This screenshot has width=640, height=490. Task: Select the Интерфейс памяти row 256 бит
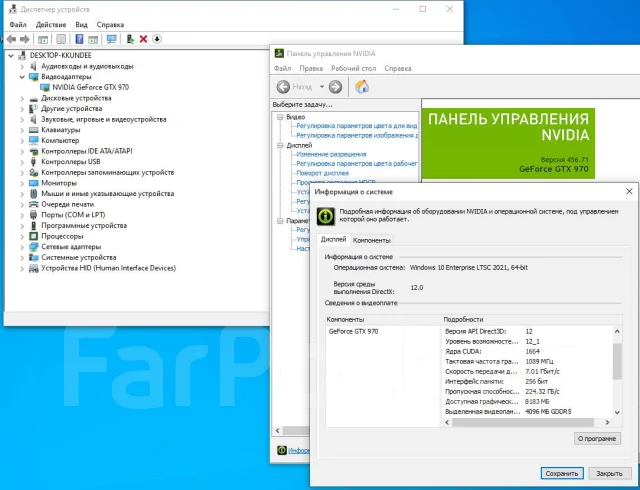527,382
